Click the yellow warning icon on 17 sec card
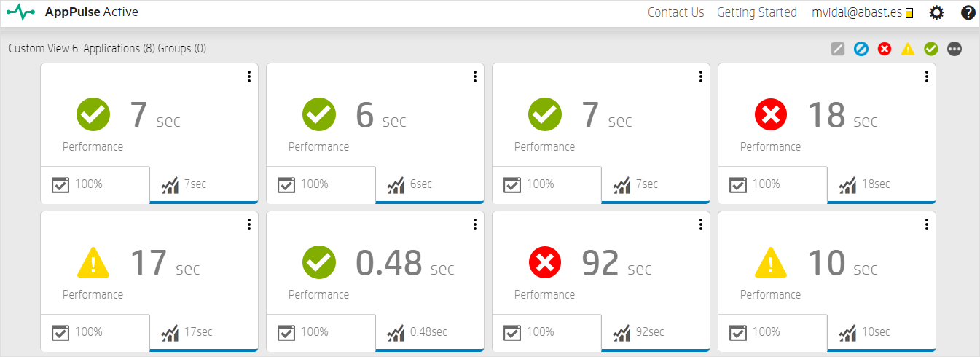Image resolution: width=980 pixels, height=357 pixels. point(93,262)
